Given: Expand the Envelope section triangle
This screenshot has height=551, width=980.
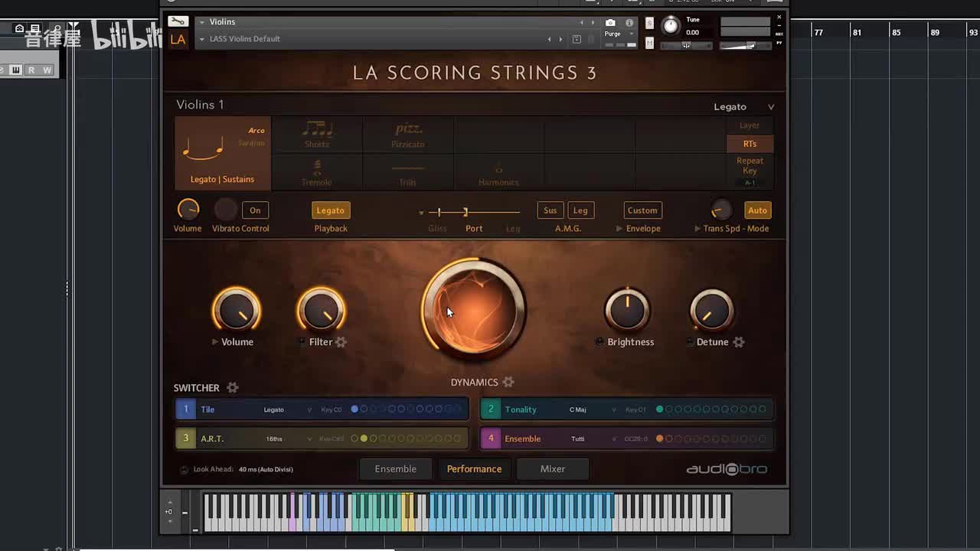Looking at the screenshot, I should point(619,229).
